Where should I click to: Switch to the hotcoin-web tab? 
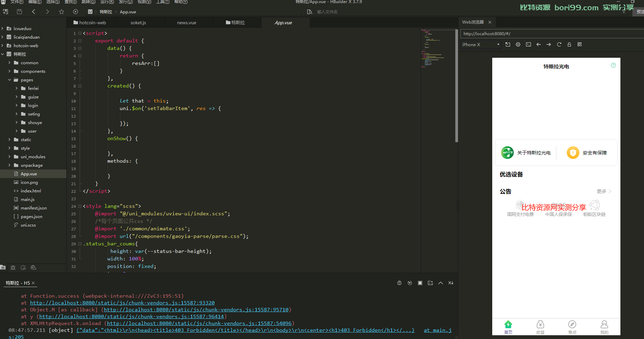(x=90, y=23)
